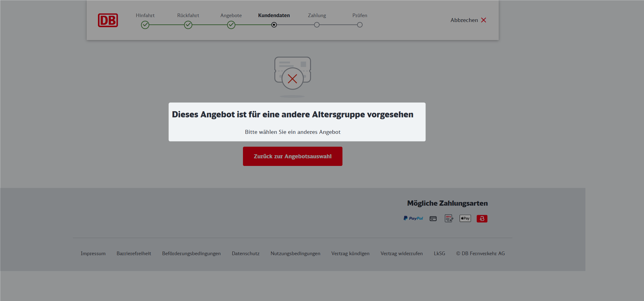644x301 pixels.
Task: Click the DB logo
Action: pos(108,20)
